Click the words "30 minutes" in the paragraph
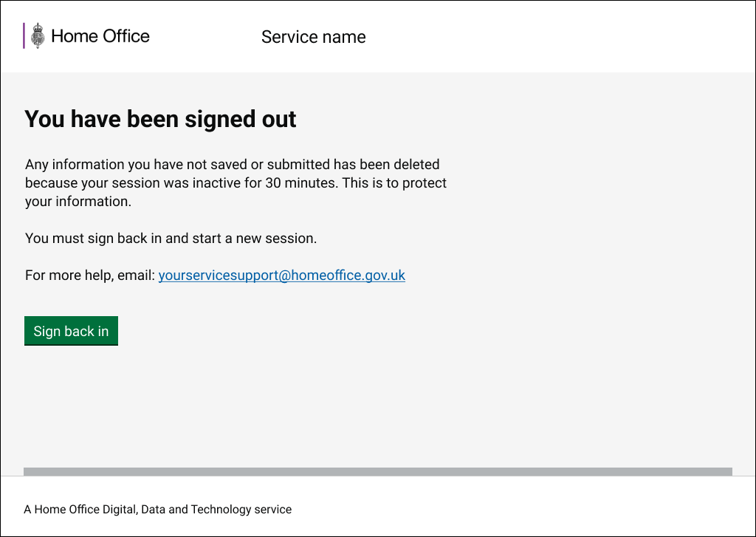Screen dimensions: 756x537 pyautogui.click(x=306, y=182)
